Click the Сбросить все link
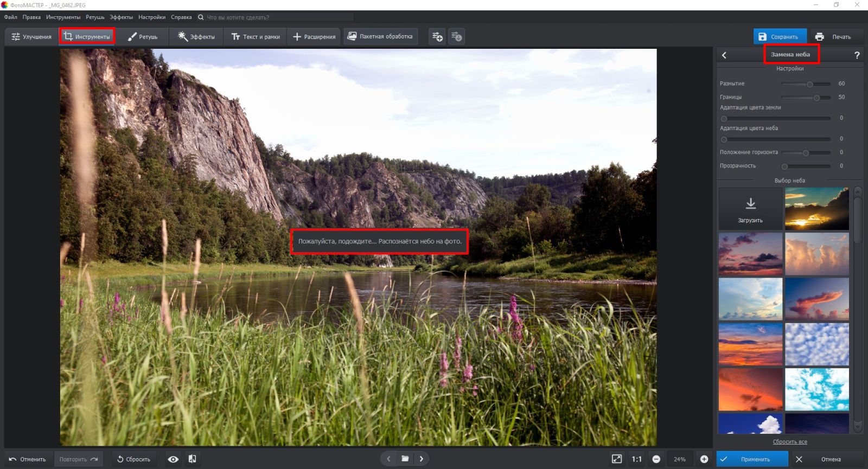Screen dimensions: 868x469 [790, 442]
